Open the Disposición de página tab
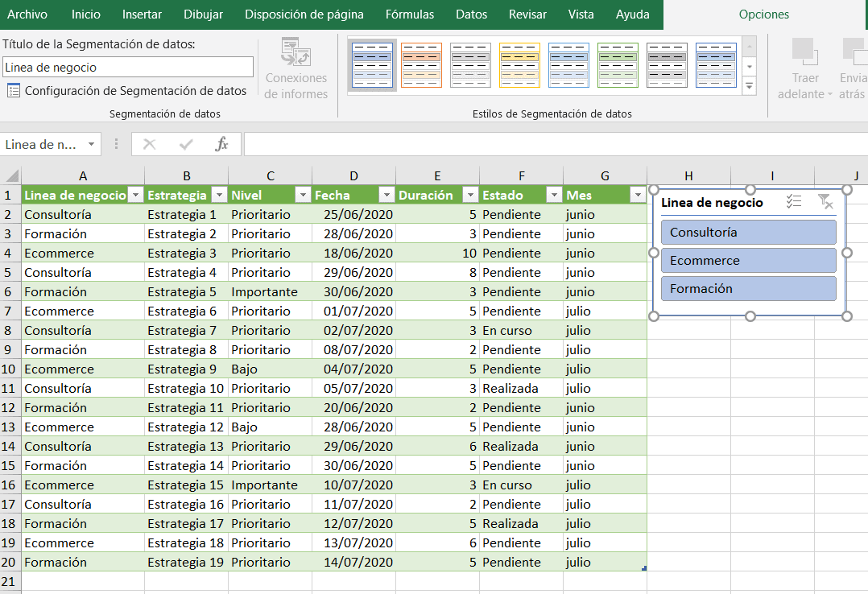The image size is (868, 594). (x=304, y=14)
